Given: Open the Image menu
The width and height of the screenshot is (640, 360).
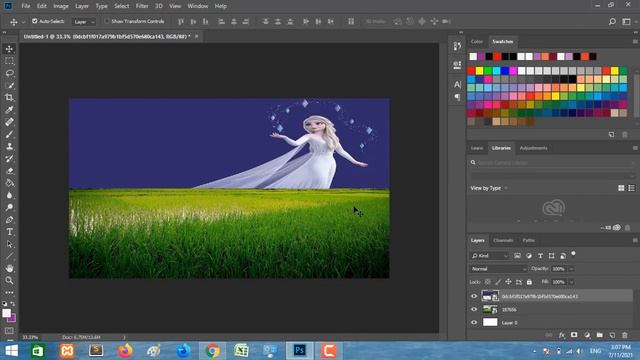Looking at the screenshot, I should (x=61, y=6).
